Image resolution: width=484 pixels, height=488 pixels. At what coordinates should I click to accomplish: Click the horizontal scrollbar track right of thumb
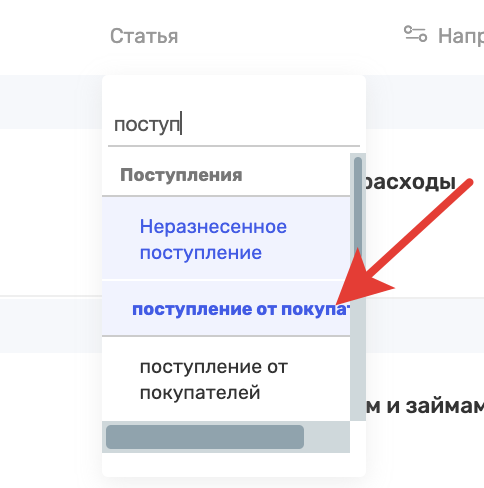click(x=327, y=437)
